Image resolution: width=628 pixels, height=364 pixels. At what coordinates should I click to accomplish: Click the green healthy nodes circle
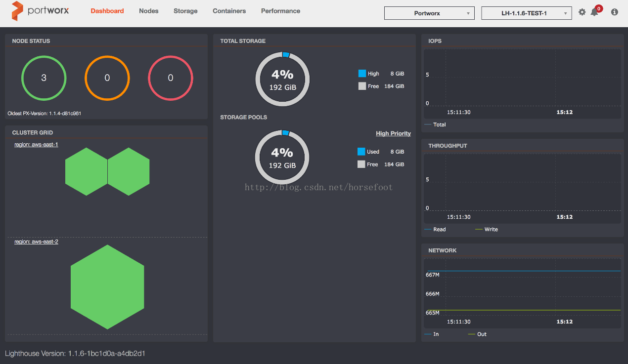tap(44, 78)
